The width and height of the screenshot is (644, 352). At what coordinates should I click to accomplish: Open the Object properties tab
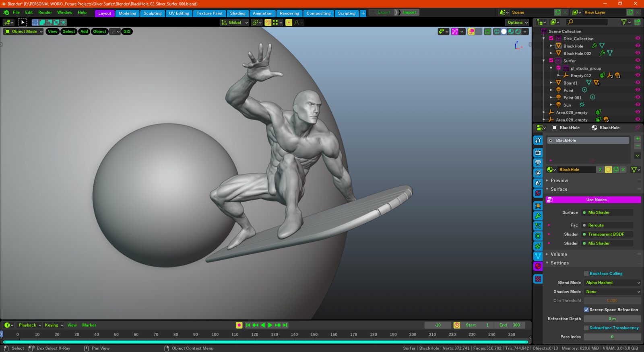click(x=538, y=206)
